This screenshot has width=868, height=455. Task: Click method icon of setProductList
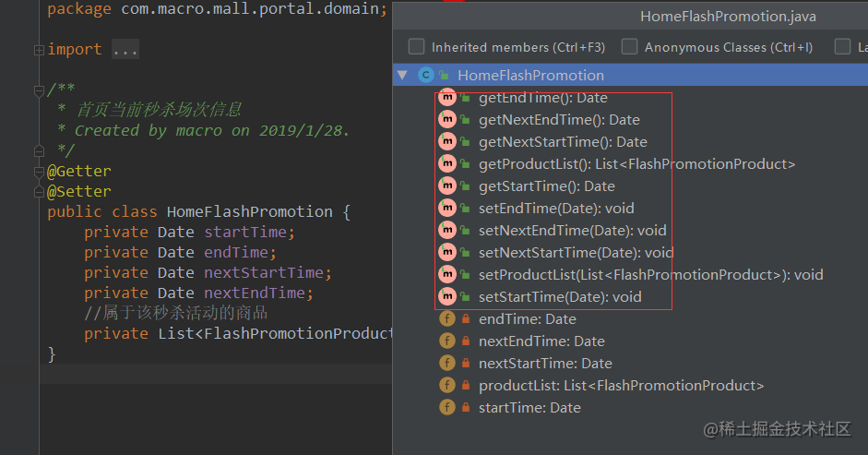[x=446, y=274]
